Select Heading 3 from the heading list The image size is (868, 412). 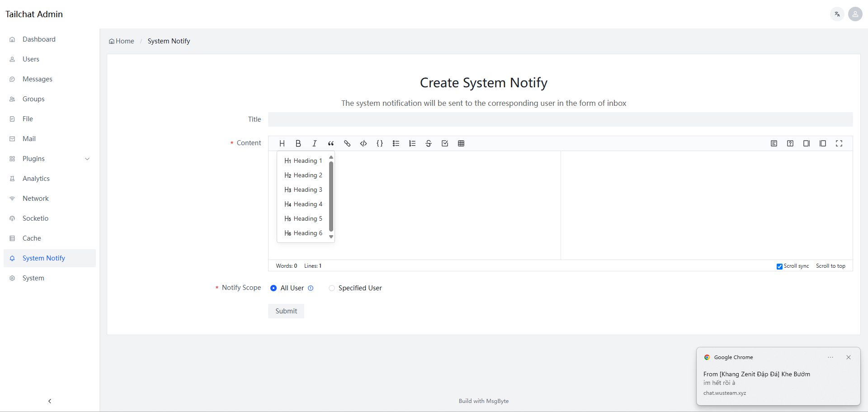(x=307, y=189)
